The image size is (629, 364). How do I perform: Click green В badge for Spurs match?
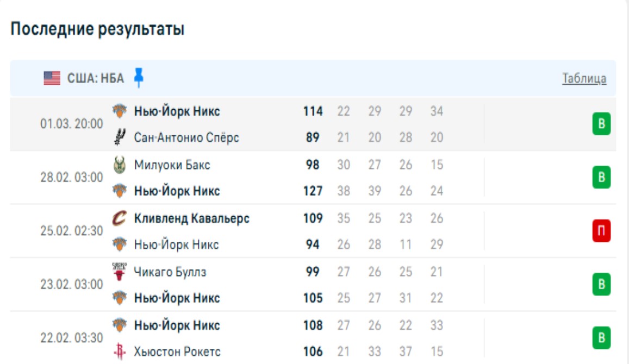601,125
